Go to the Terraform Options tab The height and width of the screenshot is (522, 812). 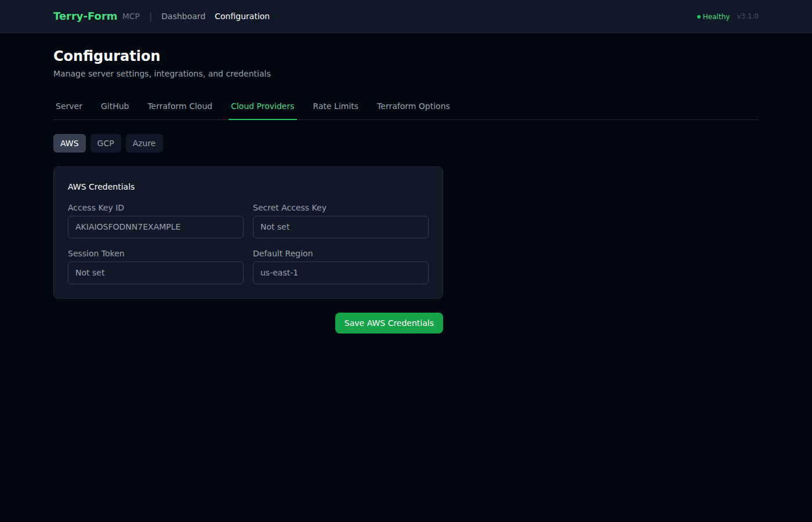pyautogui.click(x=414, y=106)
